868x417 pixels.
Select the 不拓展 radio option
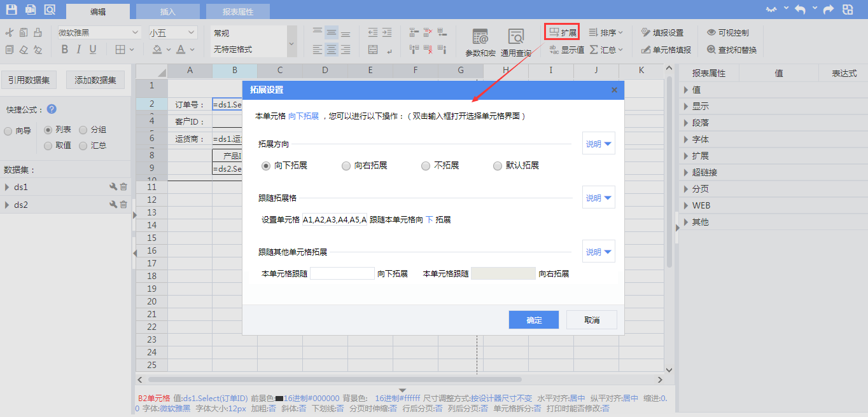click(426, 166)
